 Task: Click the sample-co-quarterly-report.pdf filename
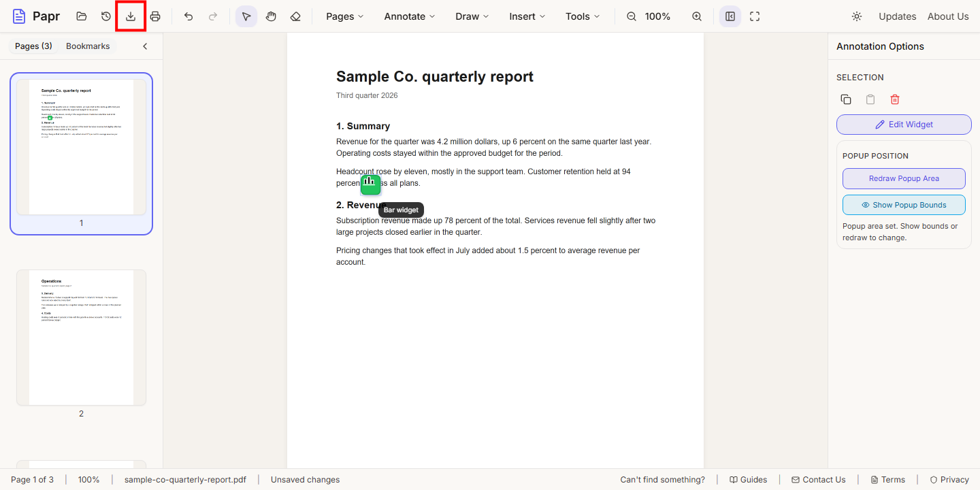(x=185, y=480)
